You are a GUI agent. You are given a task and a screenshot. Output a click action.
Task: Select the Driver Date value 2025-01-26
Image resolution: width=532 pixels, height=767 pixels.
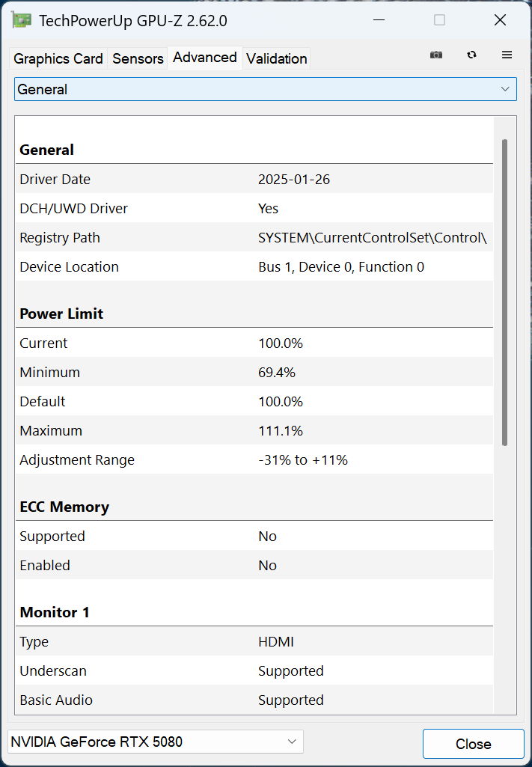(294, 179)
